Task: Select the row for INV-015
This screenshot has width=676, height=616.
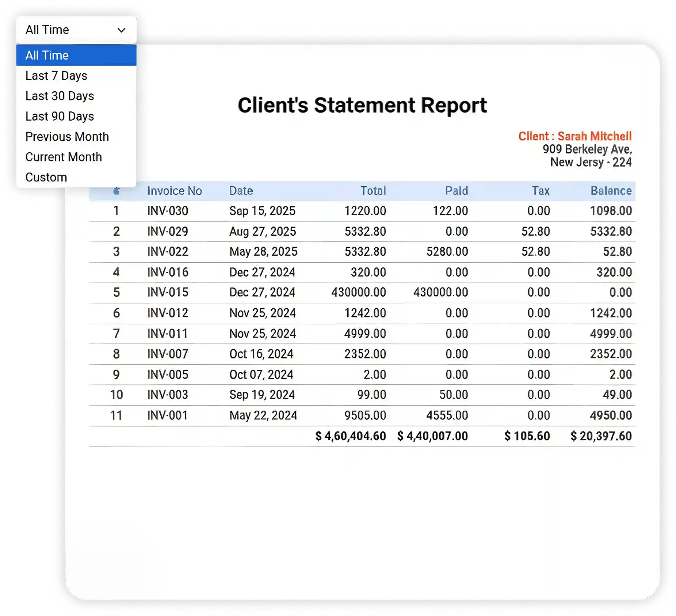Action: (x=329, y=292)
